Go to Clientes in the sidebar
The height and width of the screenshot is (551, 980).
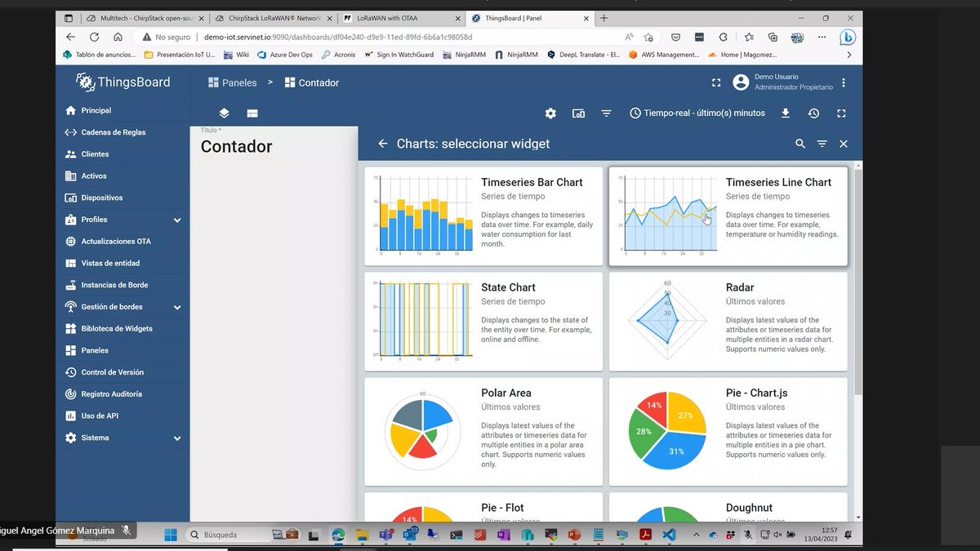click(x=122, y=153)
